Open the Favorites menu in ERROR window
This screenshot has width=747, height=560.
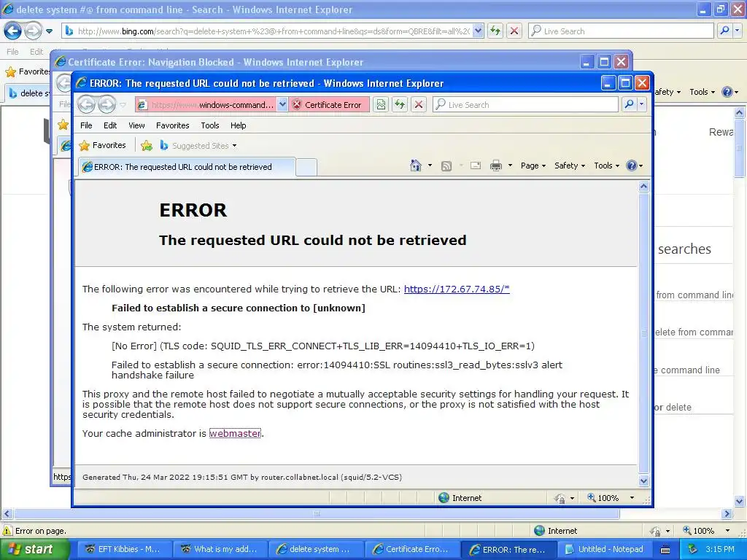click(172, 125)
